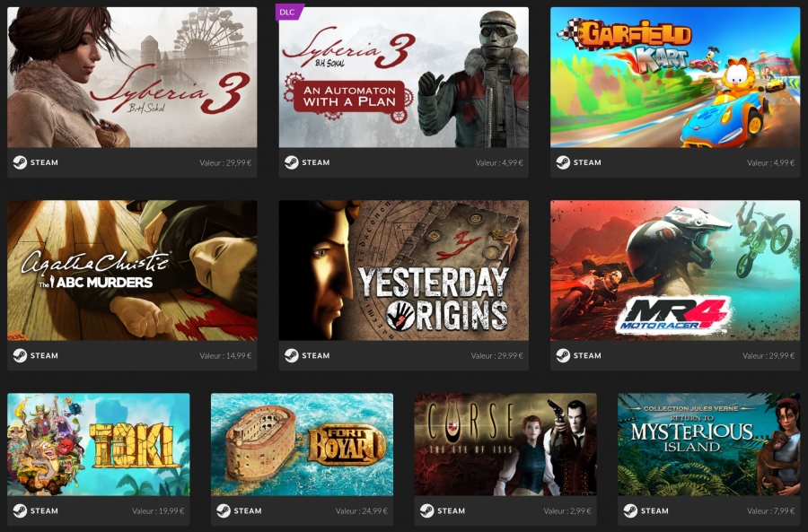808x532 pixels.
Task: Select the Fort Boyard game image
Action: (302, 444)
